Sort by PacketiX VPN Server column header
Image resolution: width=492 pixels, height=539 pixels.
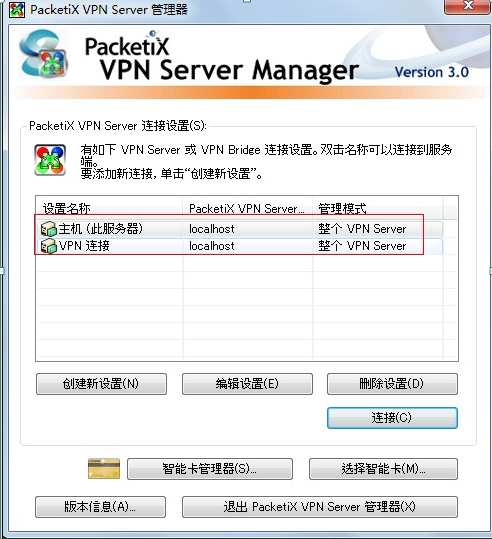248,208
